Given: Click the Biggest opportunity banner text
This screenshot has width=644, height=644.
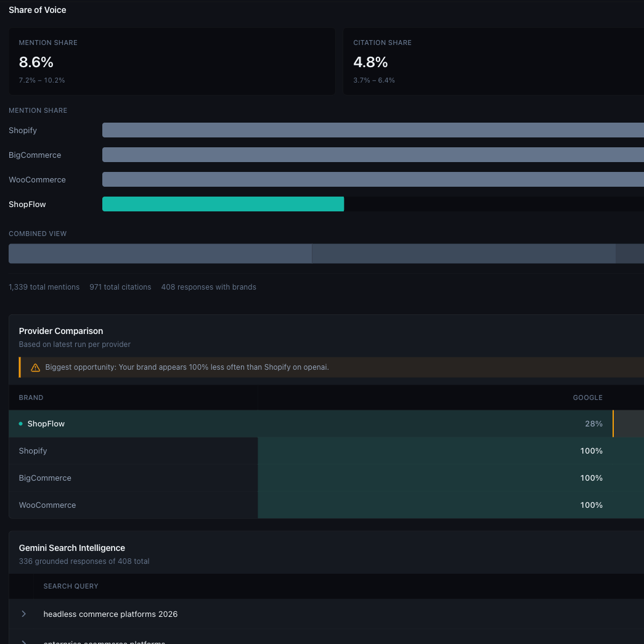Looking at the screenshot, I should click(x=187, y=367).
